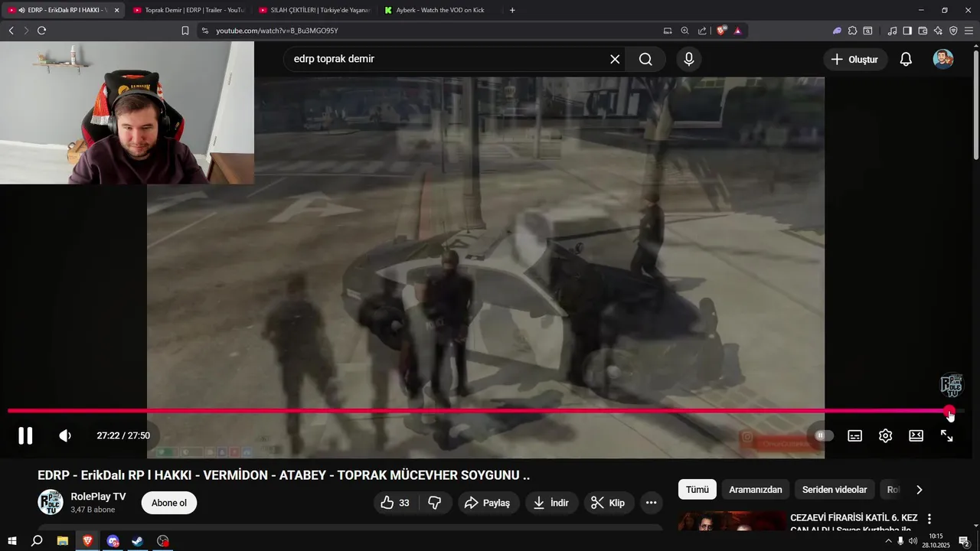Install video via the address bar screen icon
Screen dimensions: 980x551
point(668,31)
